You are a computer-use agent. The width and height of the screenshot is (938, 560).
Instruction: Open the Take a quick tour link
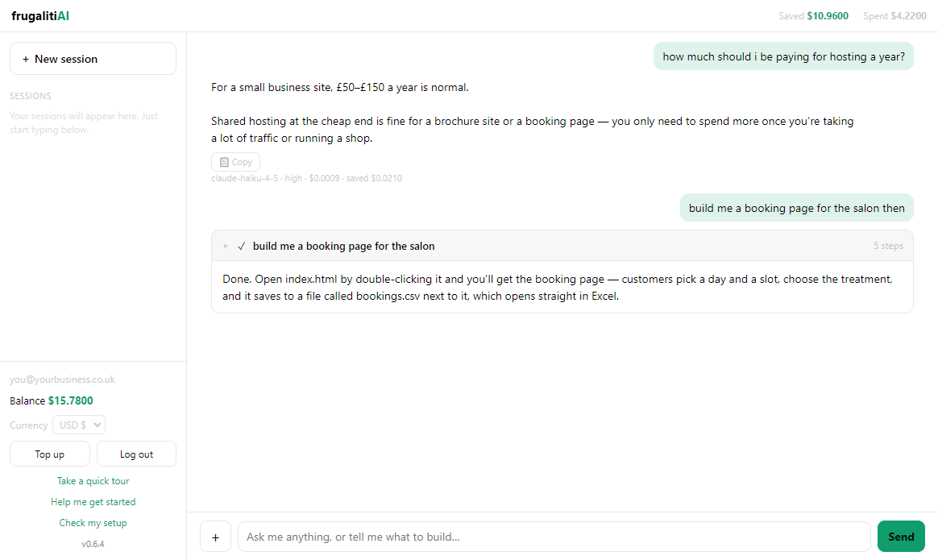[x=93, y=481]
